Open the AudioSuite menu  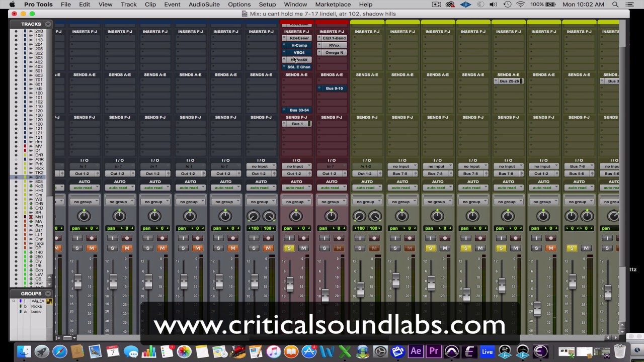tap(204, 5)
